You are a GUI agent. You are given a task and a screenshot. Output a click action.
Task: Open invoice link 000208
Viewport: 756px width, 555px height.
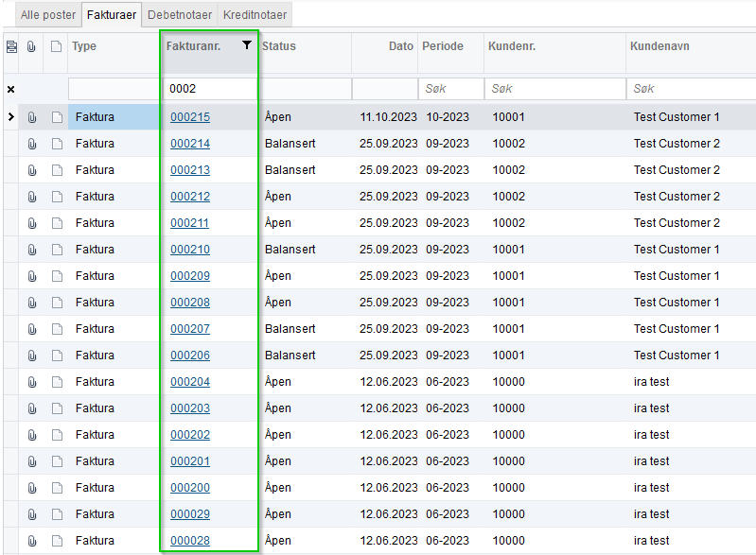coord(190,303)
